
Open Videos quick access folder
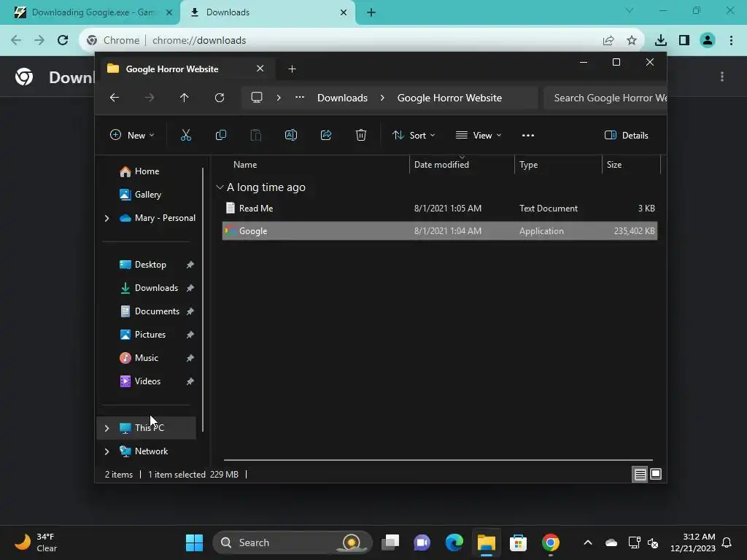147,381
